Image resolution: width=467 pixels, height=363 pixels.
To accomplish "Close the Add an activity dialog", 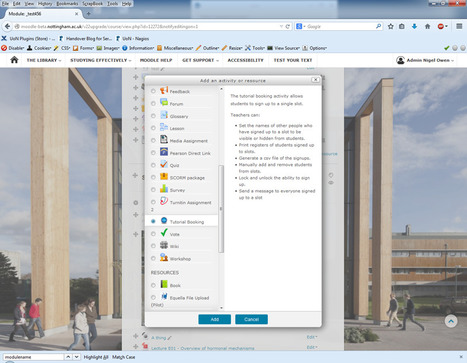I will pyautogui.click(x=315, y=80).
